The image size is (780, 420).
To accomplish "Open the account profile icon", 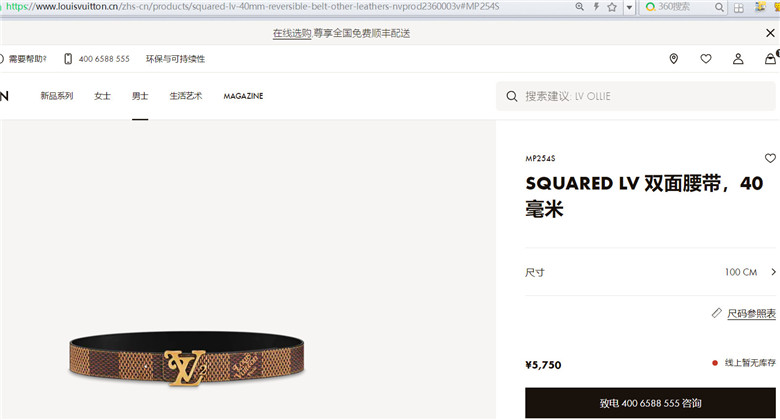I will [x=738, y=59].
